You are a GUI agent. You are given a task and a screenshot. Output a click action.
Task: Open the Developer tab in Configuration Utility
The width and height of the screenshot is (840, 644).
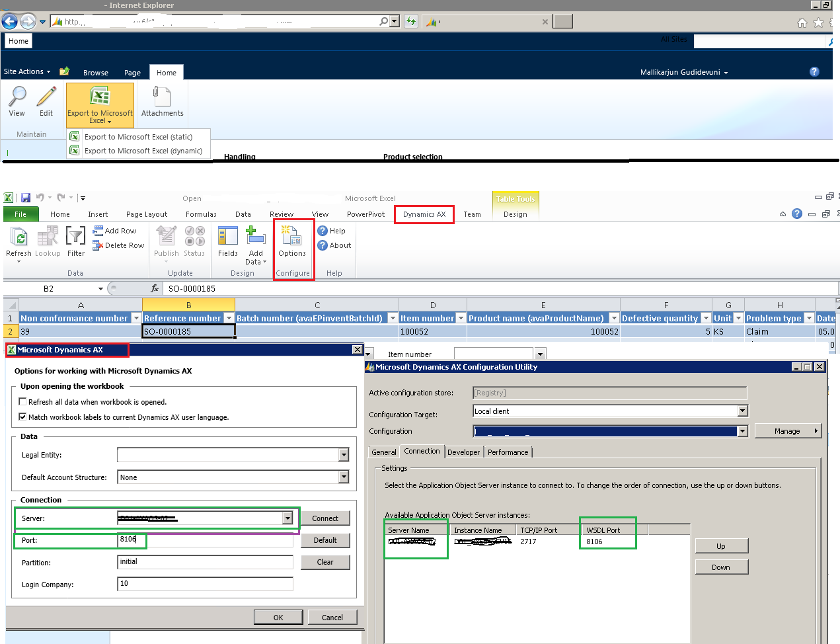click(x=463, y=452)
